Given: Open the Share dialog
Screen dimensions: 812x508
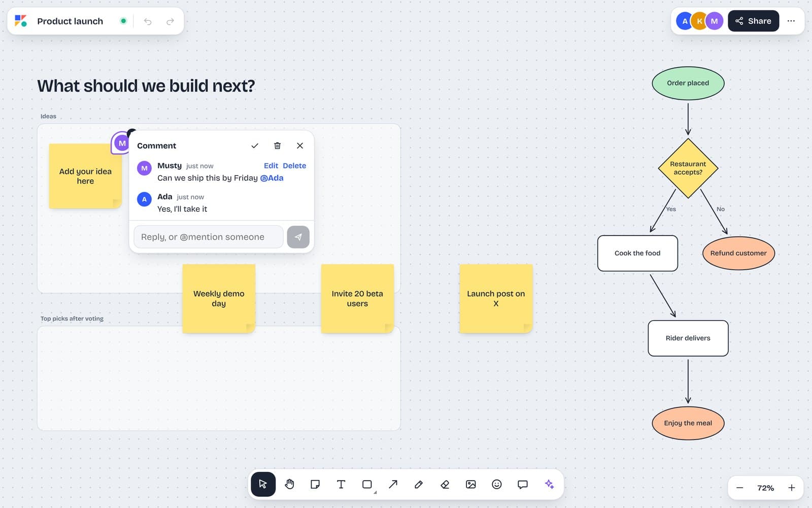Looking at the screenshot, I should tap(753, 21).
